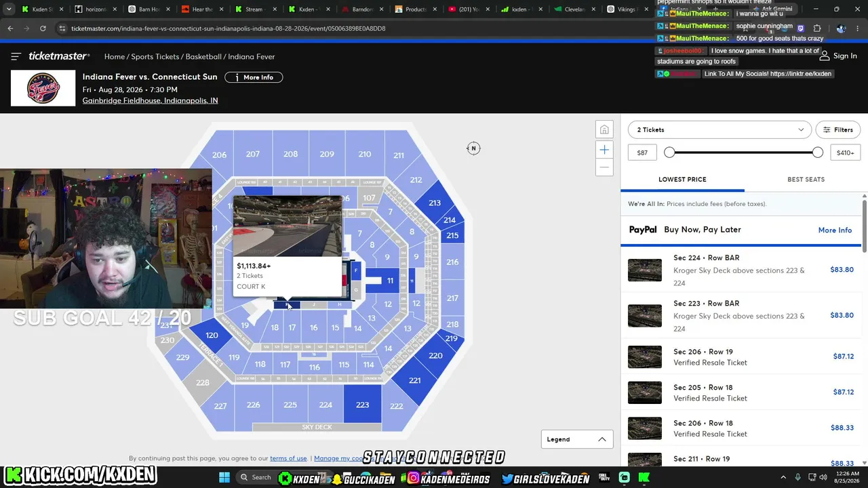Adjust the maximum price slider handle

pos(817,152)
